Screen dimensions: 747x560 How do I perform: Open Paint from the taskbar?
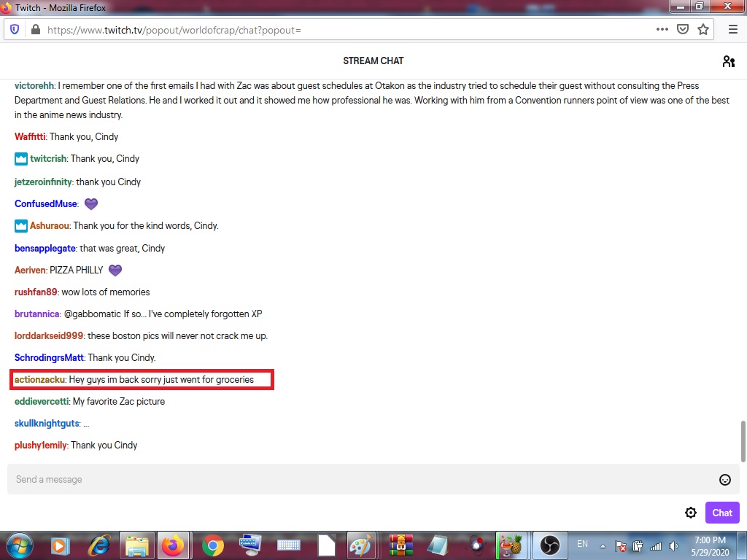click(x=363, y=545)
